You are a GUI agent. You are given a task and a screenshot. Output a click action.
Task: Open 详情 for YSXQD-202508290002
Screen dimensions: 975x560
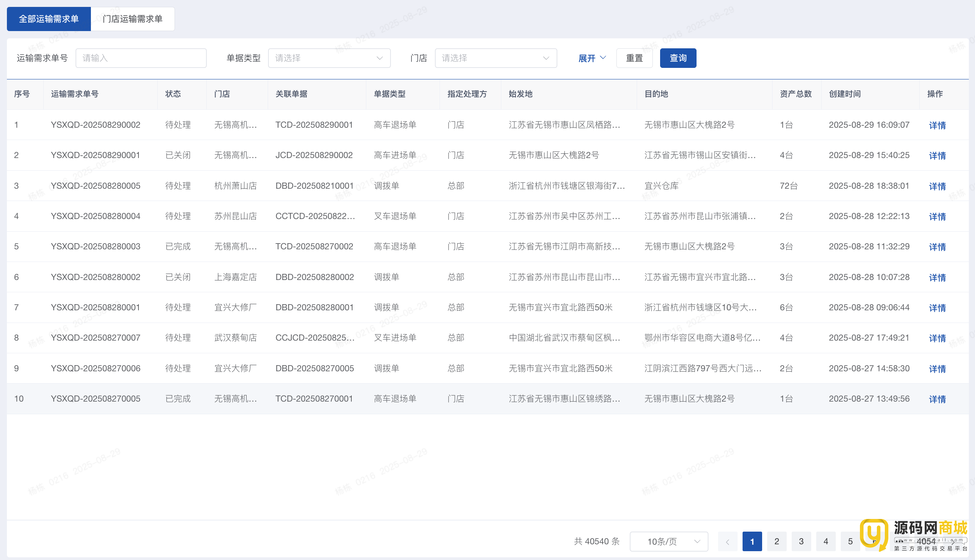click(937, 125)
